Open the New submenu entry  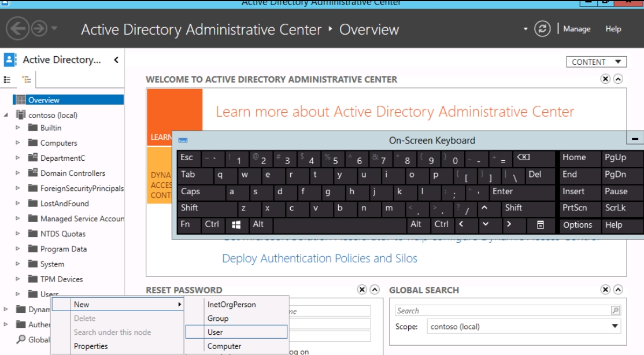(x=117, y=305)
